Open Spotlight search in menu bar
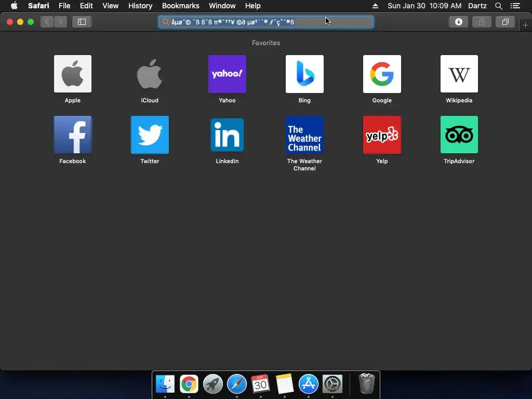This screenshot has width=532, height=399. 498,6
